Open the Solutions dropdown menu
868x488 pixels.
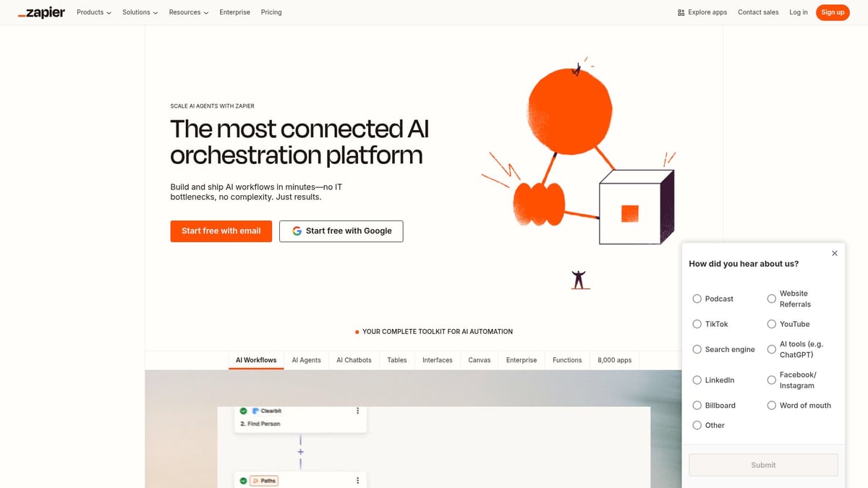coord(140,12)
